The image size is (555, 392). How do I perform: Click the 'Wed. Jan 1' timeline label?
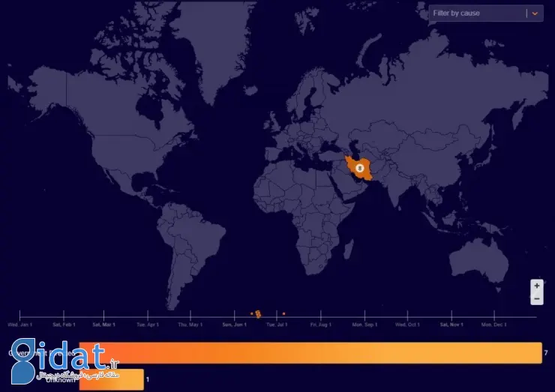(x=20, y=325)
